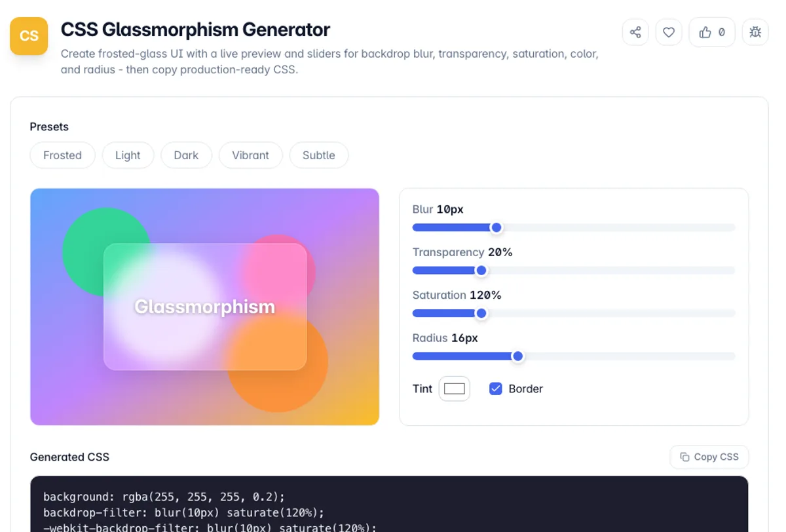Click the Generated CSS heading
786x532 pixels.
click(69, 457)
